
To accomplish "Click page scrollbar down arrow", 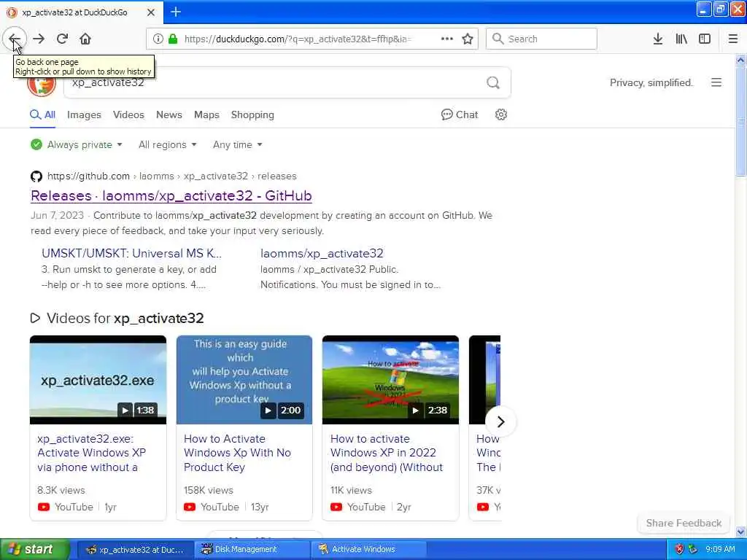I will (740, 532).
